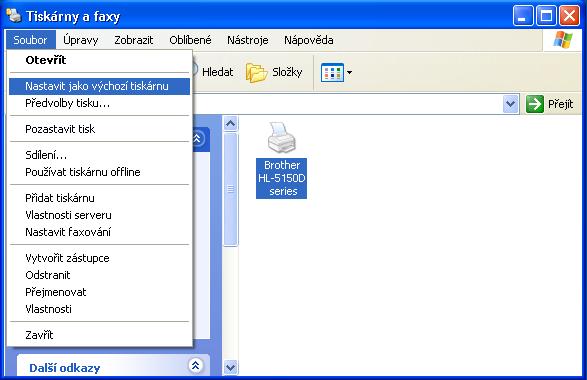Open the Nápověda menu
Image resolution: width=587 pixels, height=380 pixels.
(308, 40)
